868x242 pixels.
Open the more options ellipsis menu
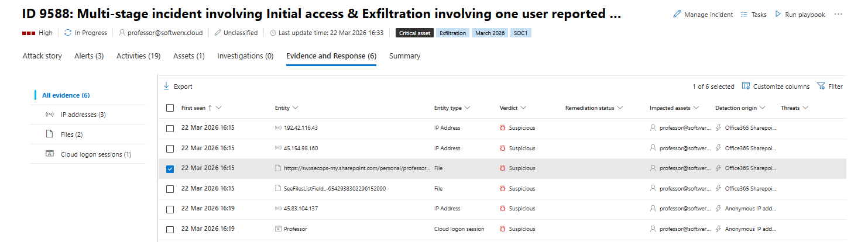(838, 15)
